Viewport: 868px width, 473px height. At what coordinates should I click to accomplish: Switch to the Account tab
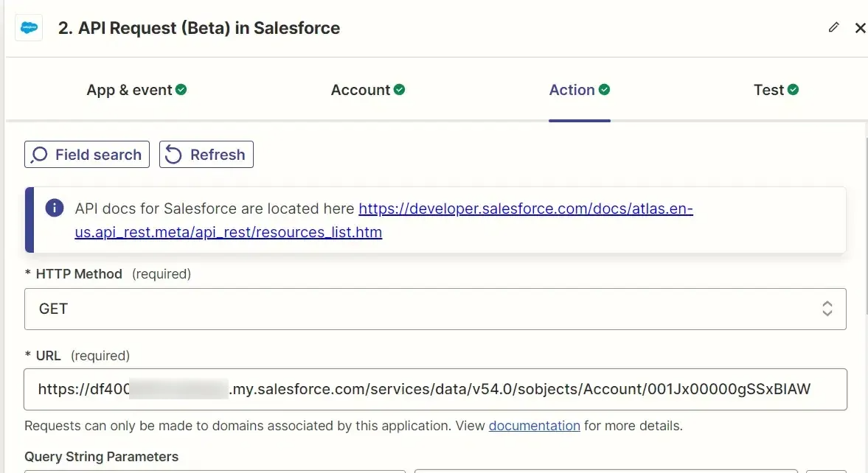pyautogui.click(x=367, y=90)
